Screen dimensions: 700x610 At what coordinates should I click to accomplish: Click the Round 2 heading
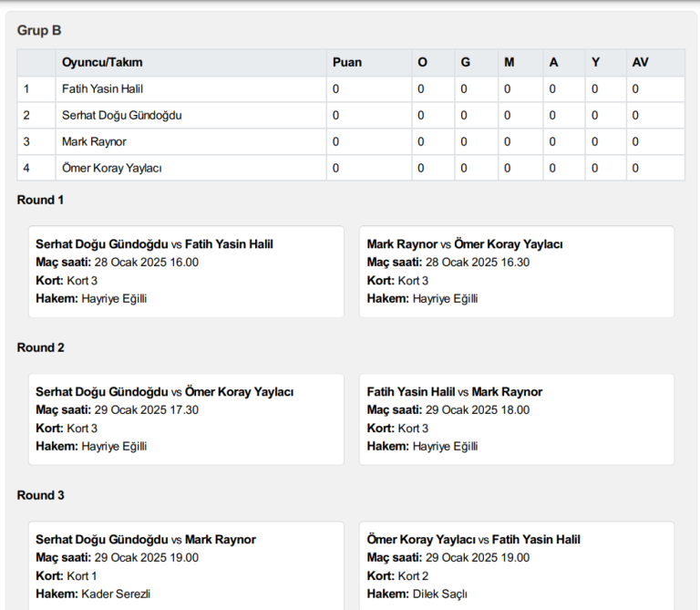pos(41,348)
